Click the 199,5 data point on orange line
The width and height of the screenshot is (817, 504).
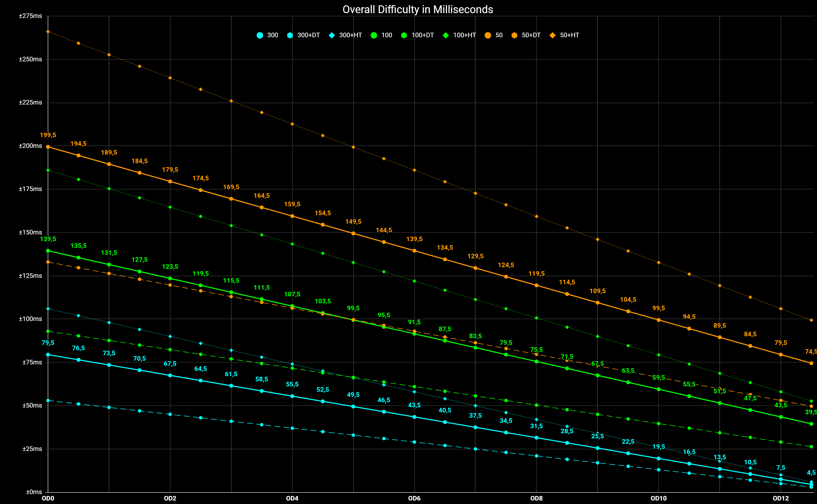pyautogui.click(x=48, y=147)
